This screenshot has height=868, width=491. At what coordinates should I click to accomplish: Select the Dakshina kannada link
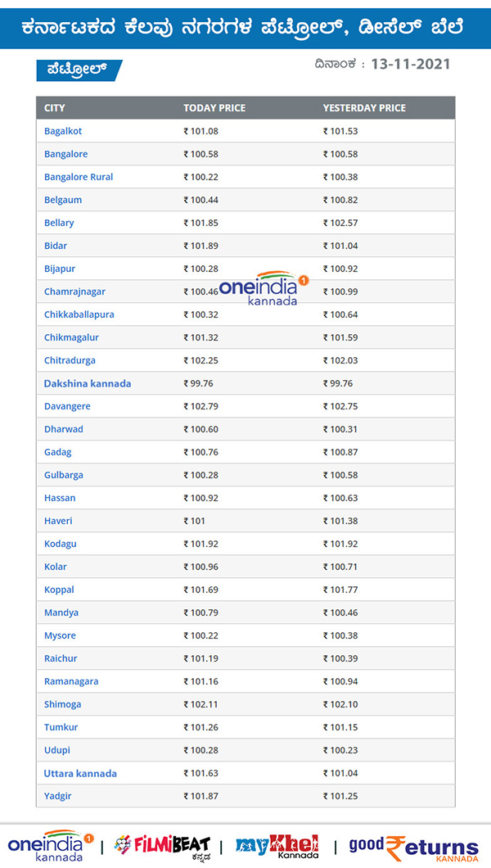88,383
